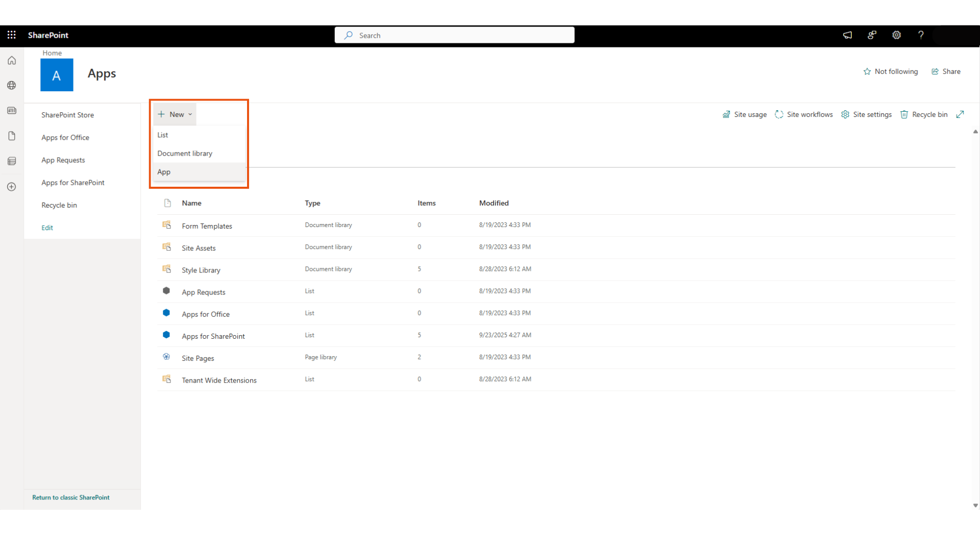Click the help question mark icon
980x551 pixels.
[921, 35]
